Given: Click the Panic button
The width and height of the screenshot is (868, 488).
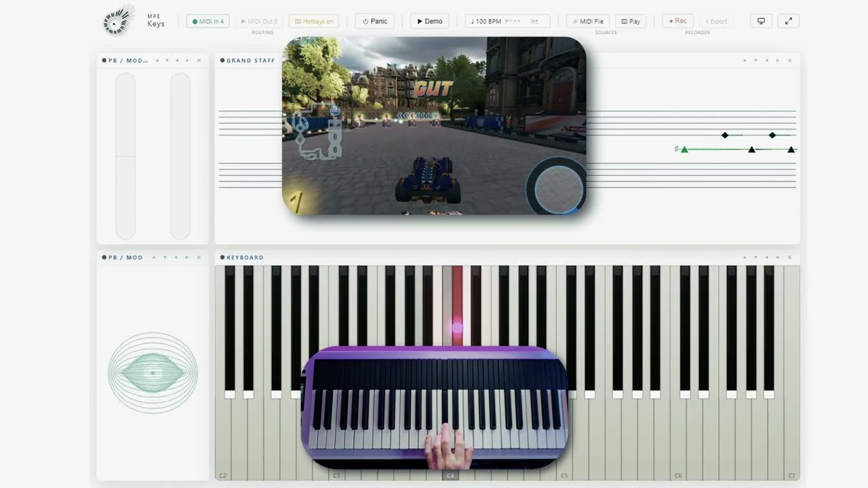Looking at the screenshot, I should (x=375, y=21).
